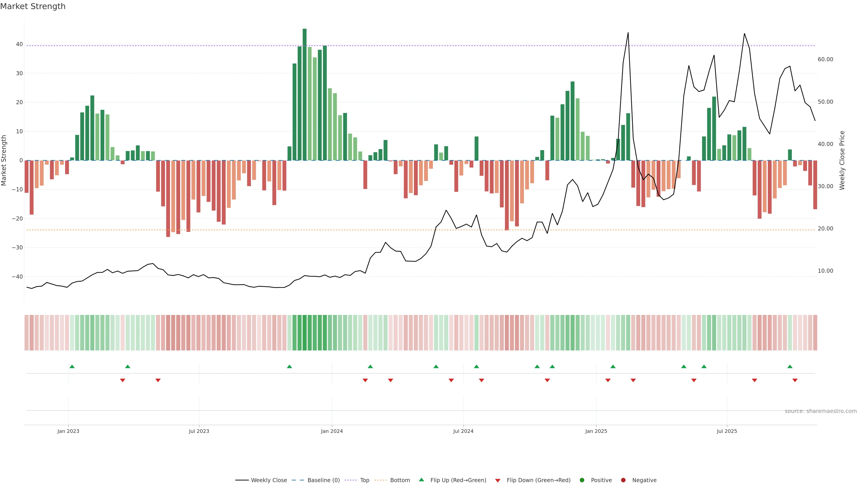Click the Jul 2025 x-axis label
Viewport: 868px width, 488px height.
pos(727,431)
